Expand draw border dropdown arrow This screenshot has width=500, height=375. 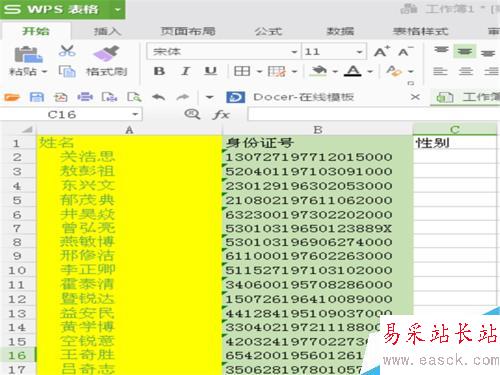[294, 71]
